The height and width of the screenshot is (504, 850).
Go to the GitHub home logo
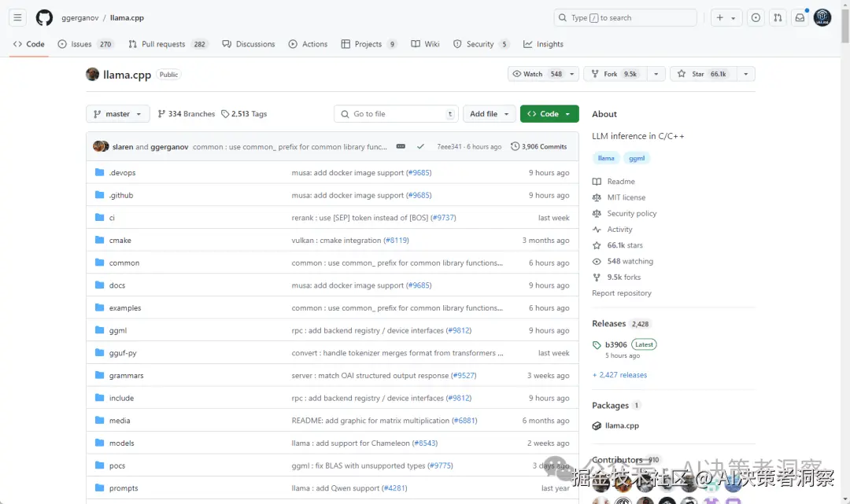click(x=44, y=18)
